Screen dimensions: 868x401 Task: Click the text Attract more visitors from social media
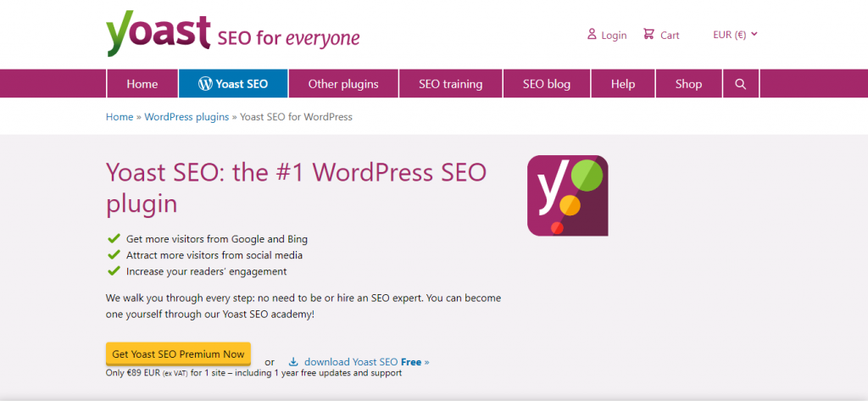point(214,255)
